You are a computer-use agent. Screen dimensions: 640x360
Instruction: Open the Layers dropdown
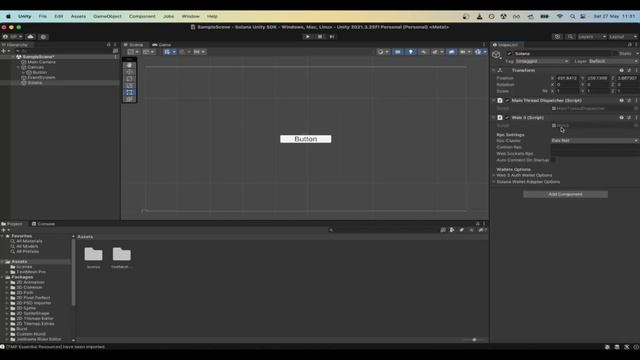[x=592, y=37]
